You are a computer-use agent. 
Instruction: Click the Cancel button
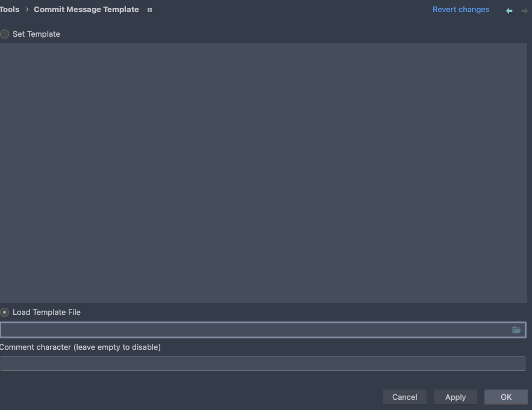click(404, 397)
